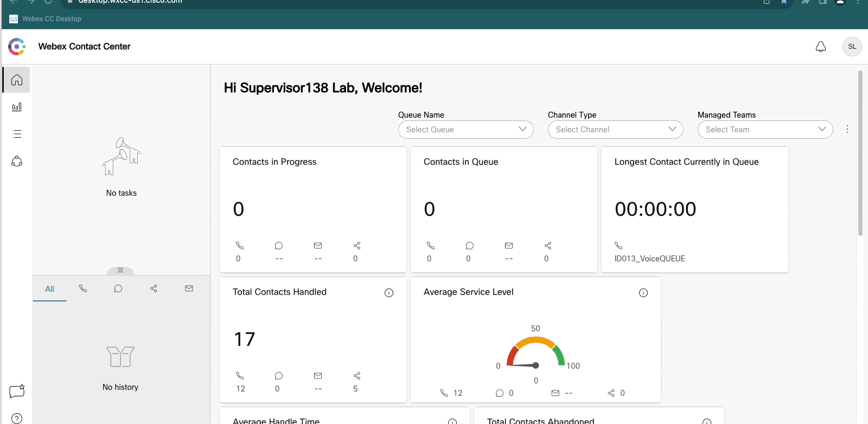Open the SL user profile avatar
868x424 pixels.
click(x=852, y=47)
